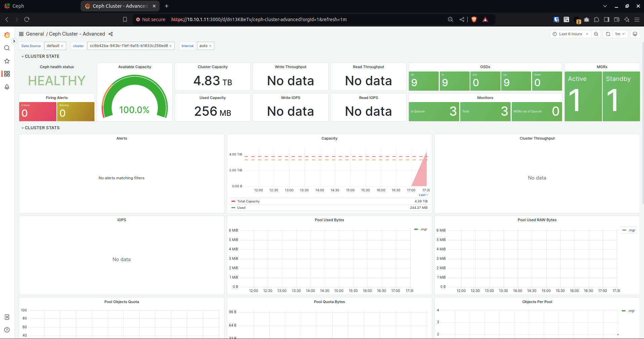Click the Capacity panel title
The height and width of the screenshot is (339, 644).
pos(329,138)
